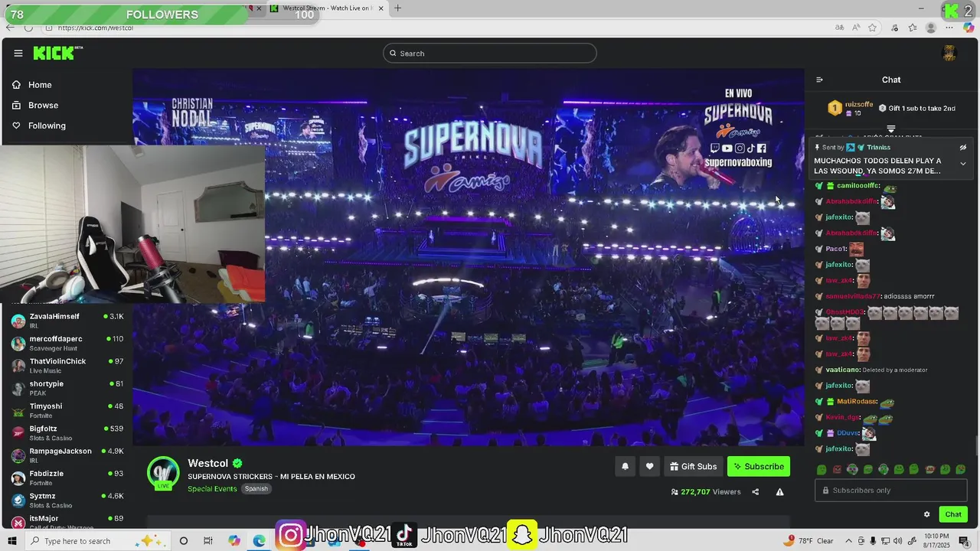Collapse the chat panel using its header icon

(x=819, y=80)
